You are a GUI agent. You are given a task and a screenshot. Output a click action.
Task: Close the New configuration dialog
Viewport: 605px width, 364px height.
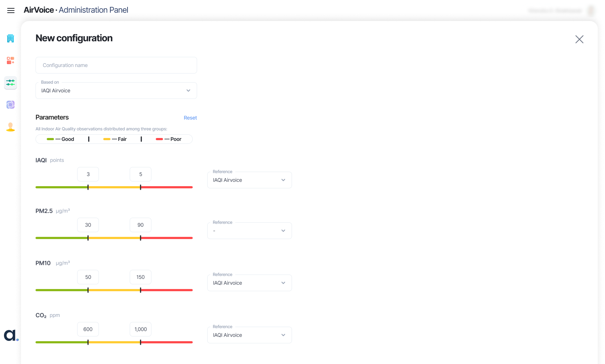point(579,39)
